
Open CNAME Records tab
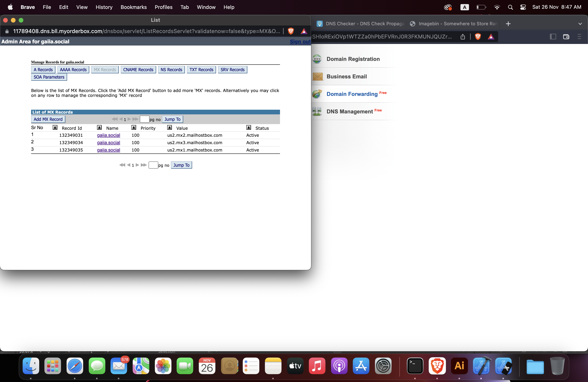point(138,70)
